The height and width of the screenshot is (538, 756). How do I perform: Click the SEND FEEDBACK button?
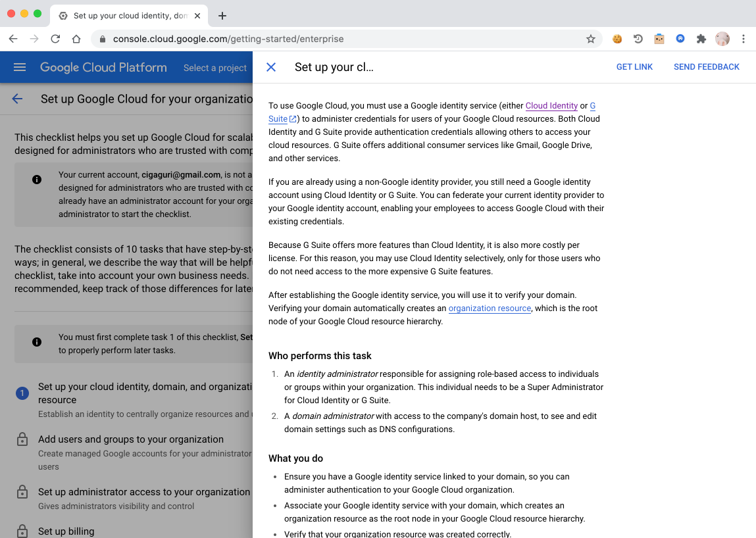707,67
